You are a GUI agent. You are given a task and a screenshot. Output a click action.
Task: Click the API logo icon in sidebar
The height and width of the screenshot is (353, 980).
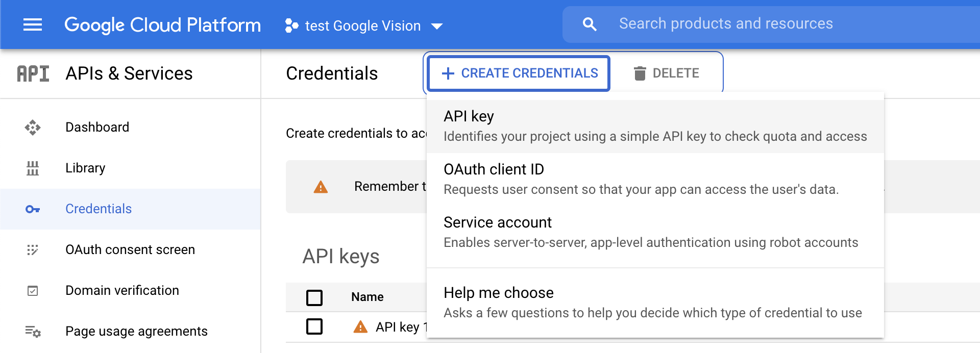tap(33, 73)
